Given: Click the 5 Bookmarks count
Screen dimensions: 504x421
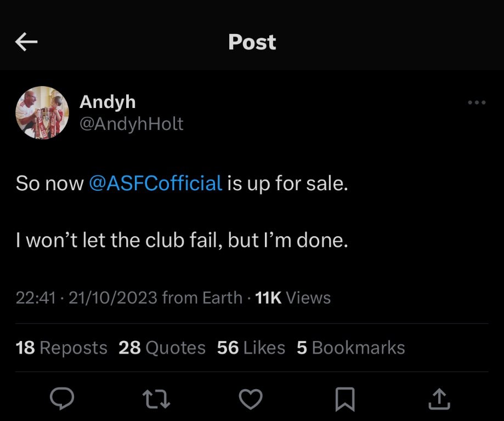Looking at the screenshot, I should (x=351, y=348).
